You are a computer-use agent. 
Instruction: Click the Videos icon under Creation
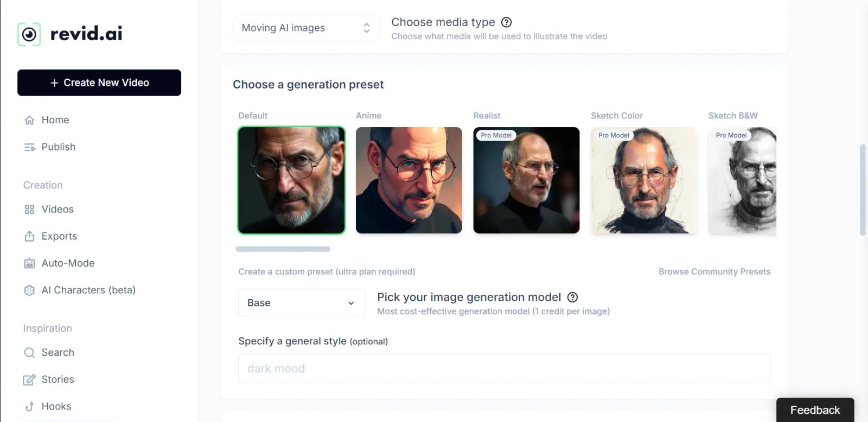click(x=29, y=209)
